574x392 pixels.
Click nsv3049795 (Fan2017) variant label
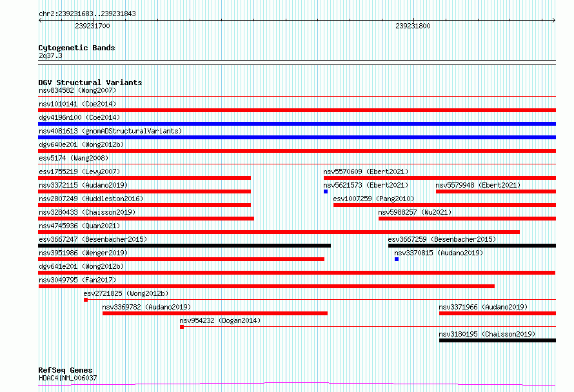click(77, 280)
